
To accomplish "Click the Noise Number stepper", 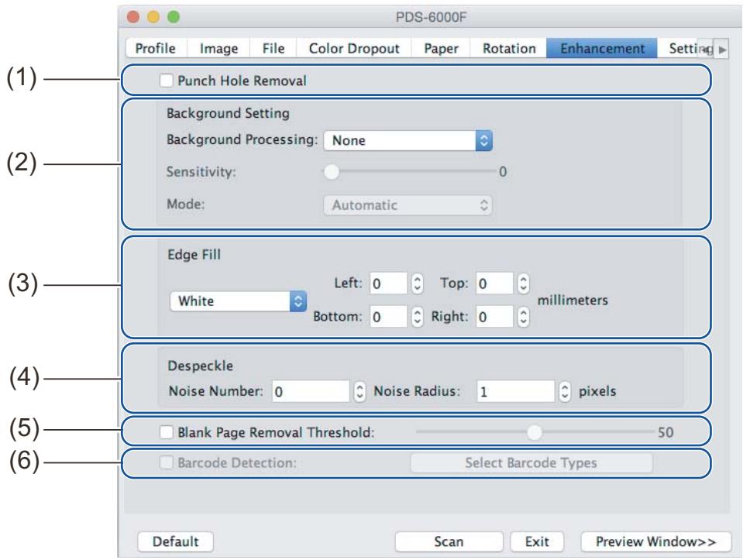I will [x=359, y=391].
